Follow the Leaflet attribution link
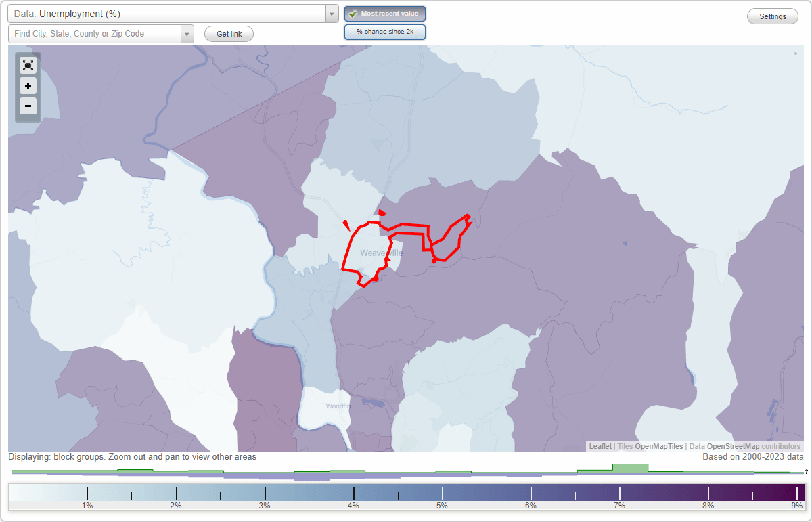The height and width of the screenshot is (522, 812). pos(600,446)
